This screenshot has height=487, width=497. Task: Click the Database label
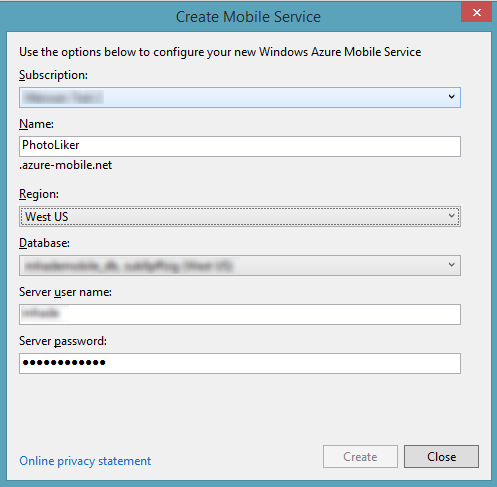[44, 243]
